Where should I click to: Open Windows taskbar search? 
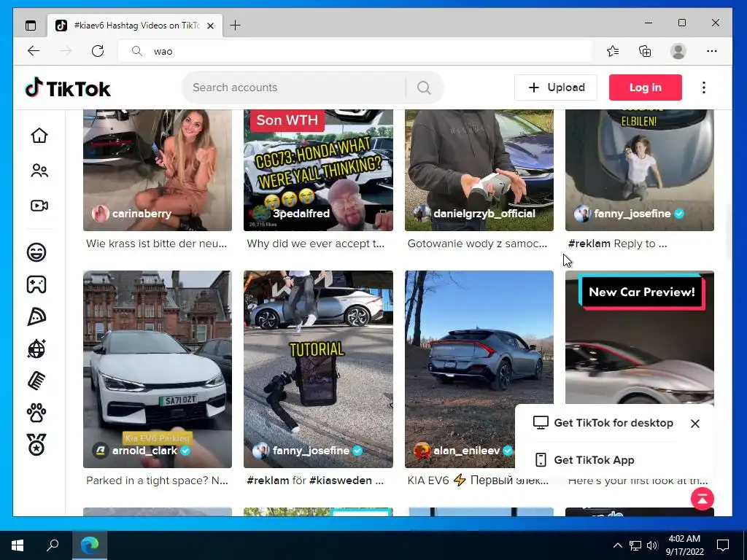tap(53, 545)
